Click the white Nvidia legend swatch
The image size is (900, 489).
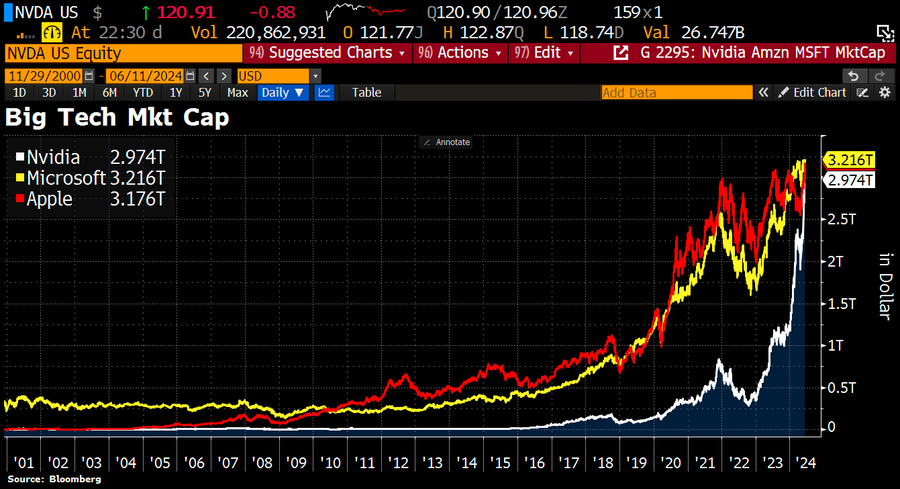coord(20,157)
